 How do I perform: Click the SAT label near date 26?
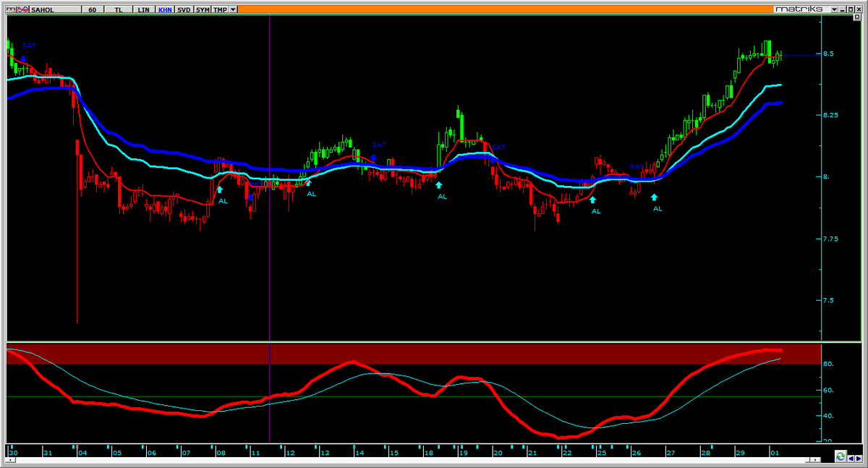coord(637,167)
